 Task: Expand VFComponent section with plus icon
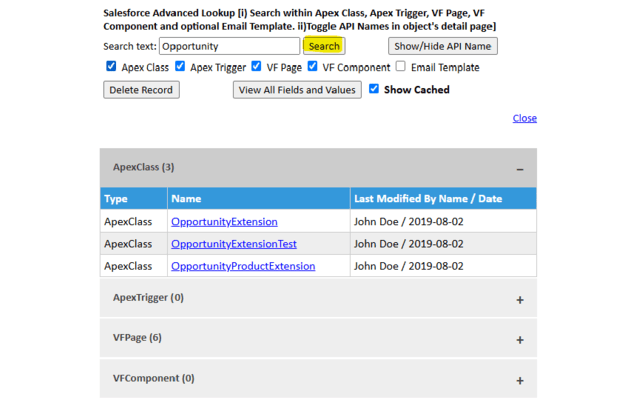pyautogui.click(x=520, y=380)
